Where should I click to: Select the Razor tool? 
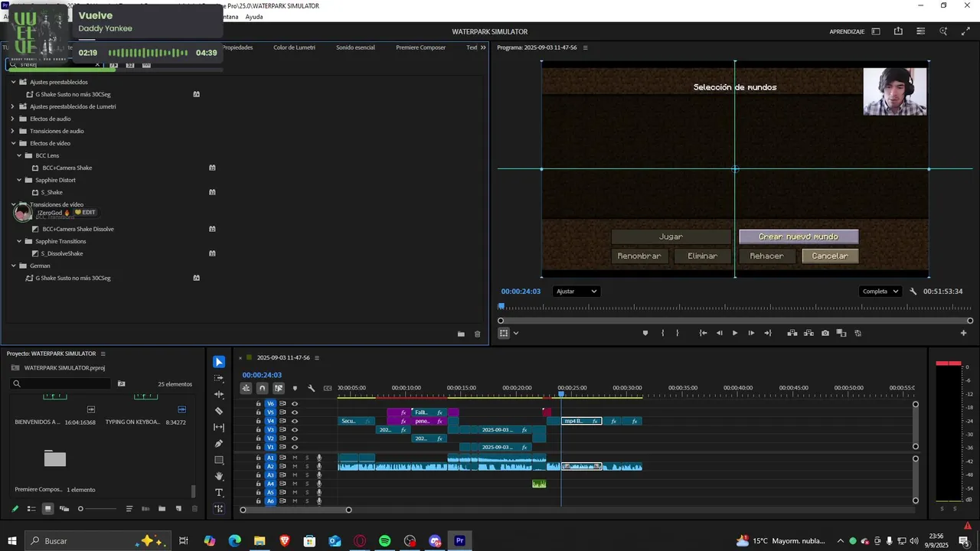219,411
